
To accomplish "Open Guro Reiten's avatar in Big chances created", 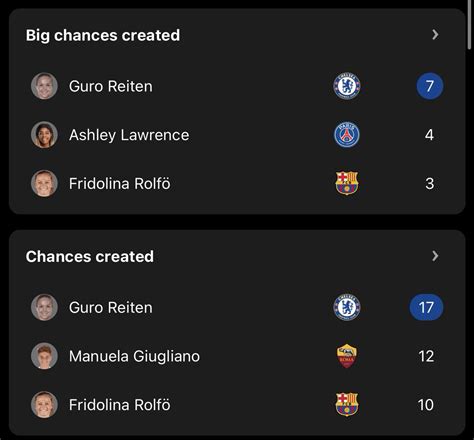I will click(44, 86).
